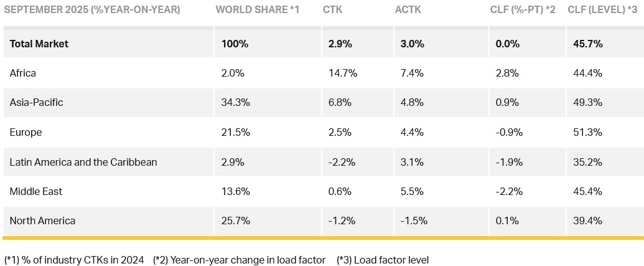644x266 pixels.
Task: Click the Europe row label
Action: tap(26, 132)
